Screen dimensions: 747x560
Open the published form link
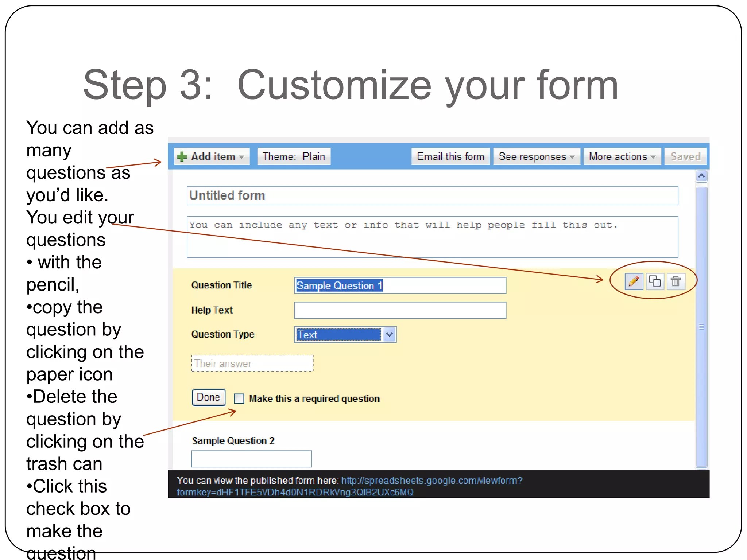click(x=431, y=481)
